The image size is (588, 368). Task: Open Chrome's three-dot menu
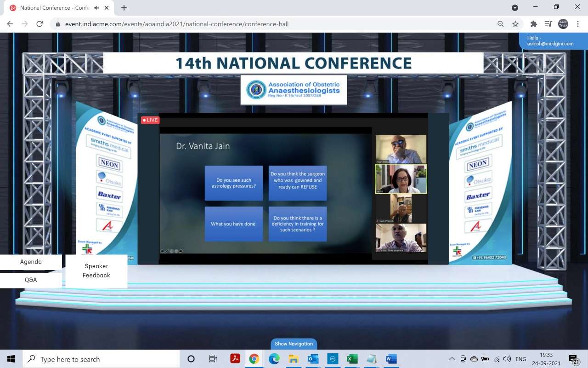pos(578,24)
